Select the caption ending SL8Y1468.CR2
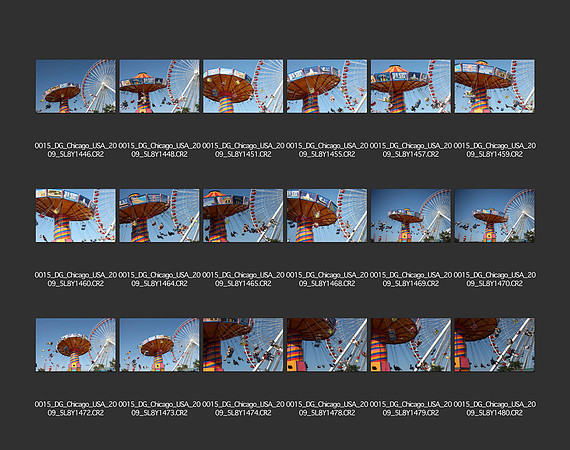 327,279
